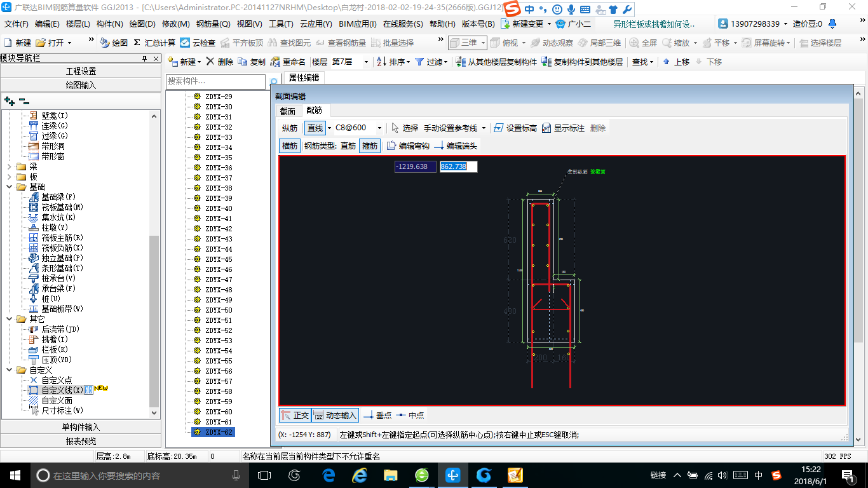Toggle 纵筋 longitudinal rebar mode
This screenshot has height=488, width=868.
click(x=290, y=128)
